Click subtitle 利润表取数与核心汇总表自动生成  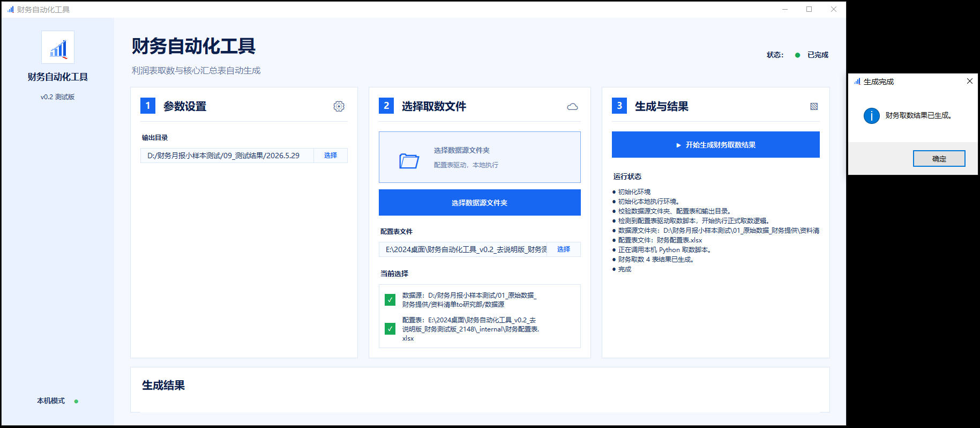tap(196, 71)
